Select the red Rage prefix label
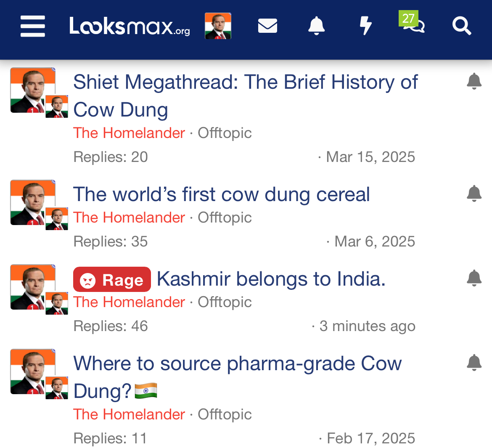 pyautogui.click(x=112, y=279)
